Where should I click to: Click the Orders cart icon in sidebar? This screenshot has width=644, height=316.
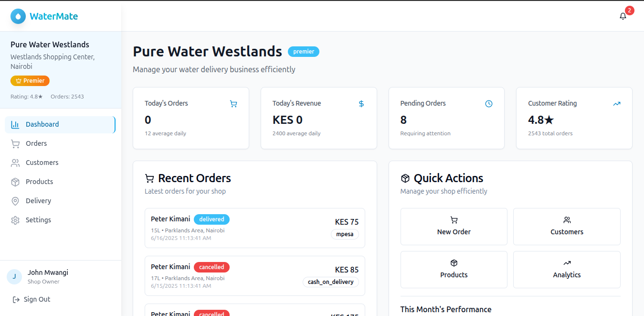point(15,143)
